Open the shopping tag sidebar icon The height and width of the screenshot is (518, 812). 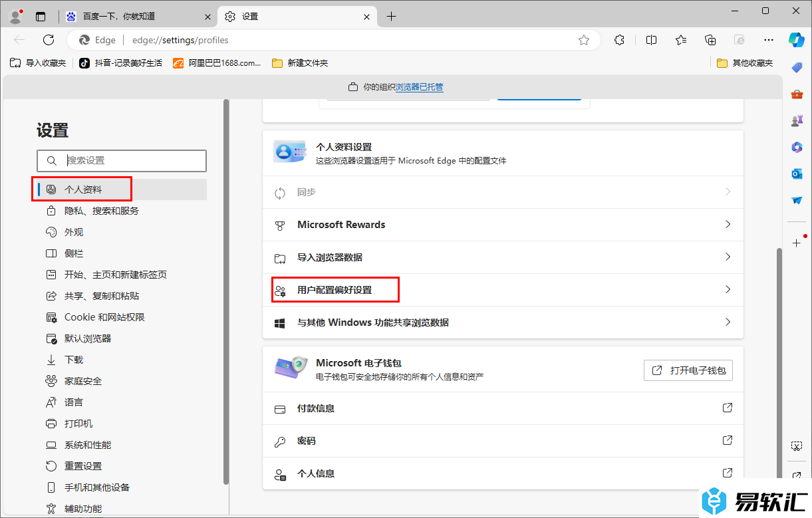(797, 67)
